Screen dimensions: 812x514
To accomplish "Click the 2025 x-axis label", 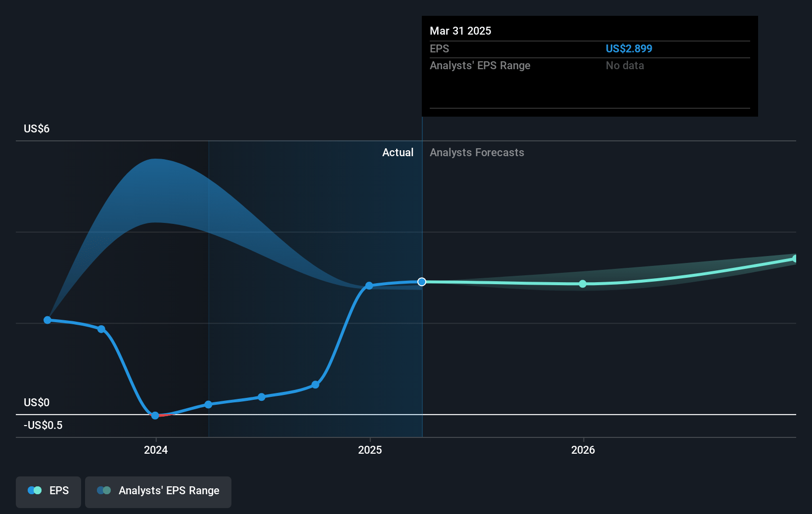I will click(x=370, y=450).
